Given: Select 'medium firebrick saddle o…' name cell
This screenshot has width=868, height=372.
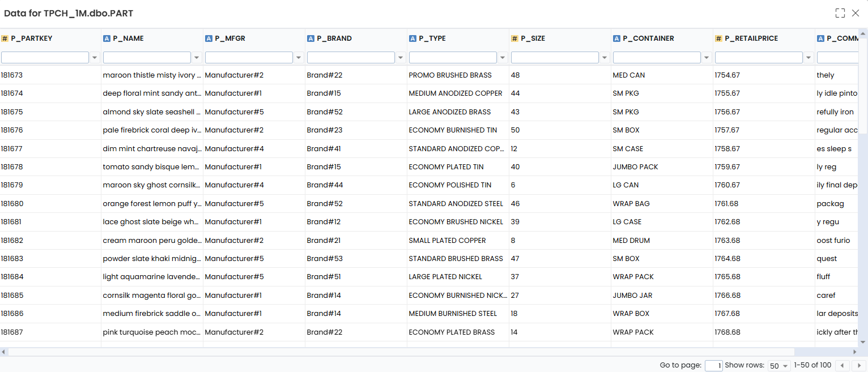Looking at the screenshot, I should pyautogui.click(x=152, y=314).
